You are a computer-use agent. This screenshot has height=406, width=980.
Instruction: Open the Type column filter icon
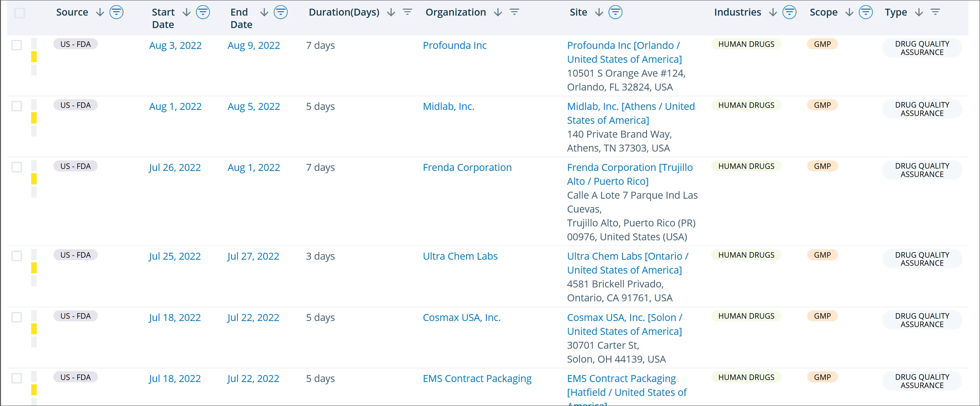coord(935,12)
